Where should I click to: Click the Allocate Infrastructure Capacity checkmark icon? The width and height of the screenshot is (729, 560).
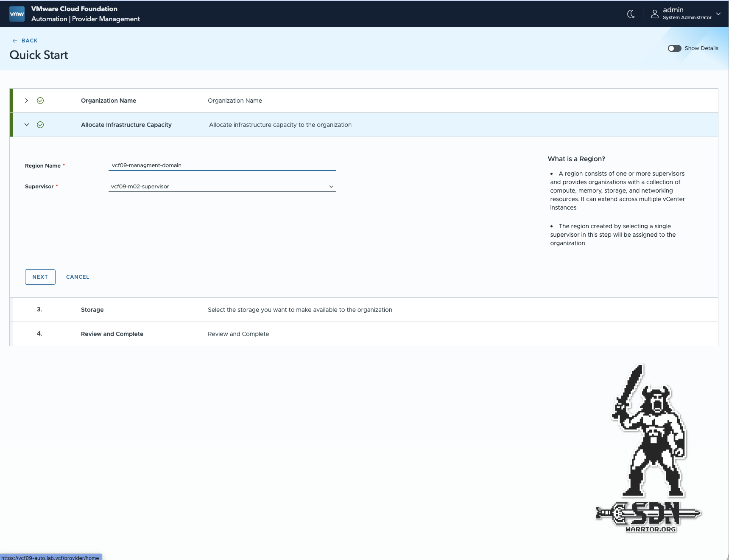(40, 125)
